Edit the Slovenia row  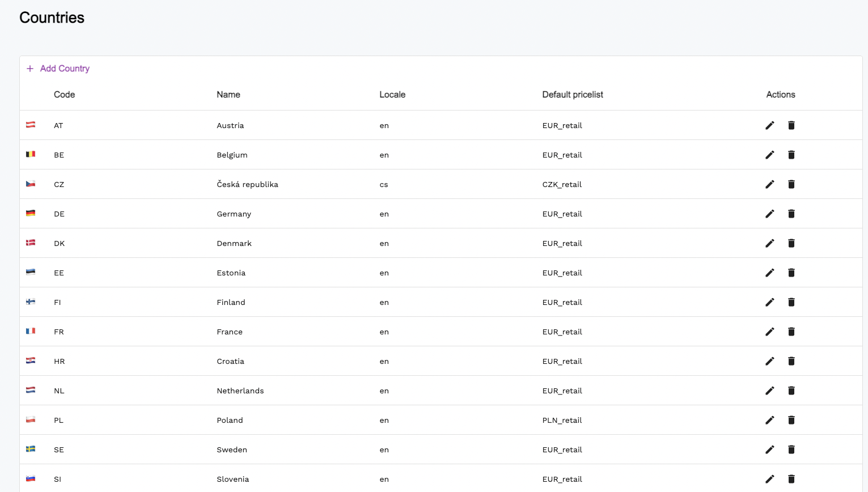(769, 479)
